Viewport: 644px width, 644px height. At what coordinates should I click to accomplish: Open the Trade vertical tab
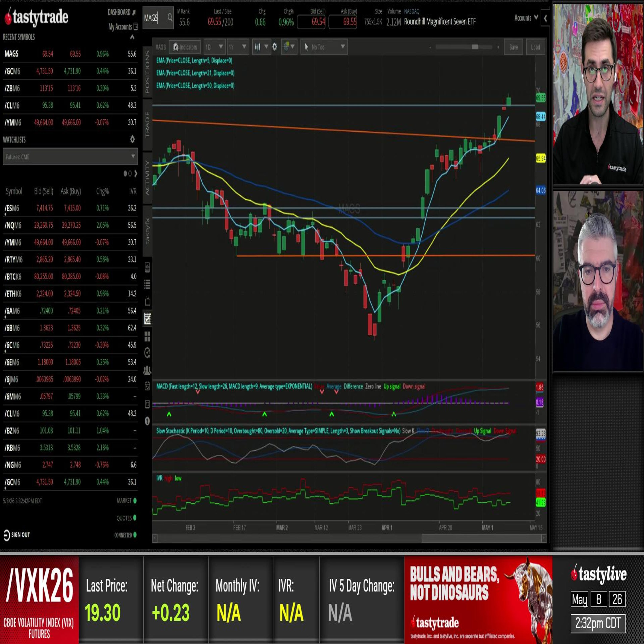147,125
